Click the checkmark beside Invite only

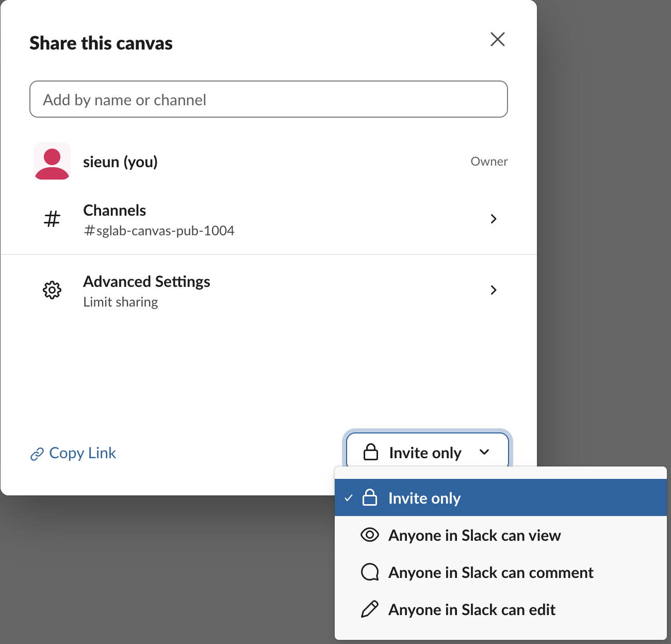[x=349, y=498]
